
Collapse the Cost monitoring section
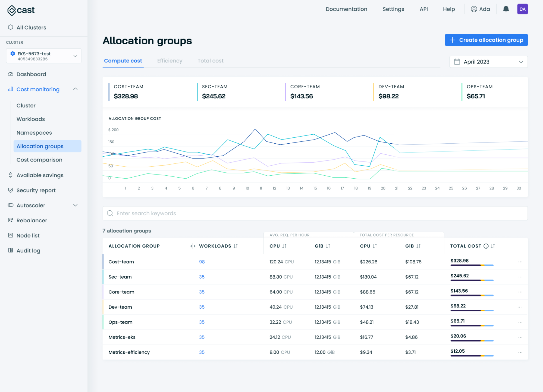(76, 89)
